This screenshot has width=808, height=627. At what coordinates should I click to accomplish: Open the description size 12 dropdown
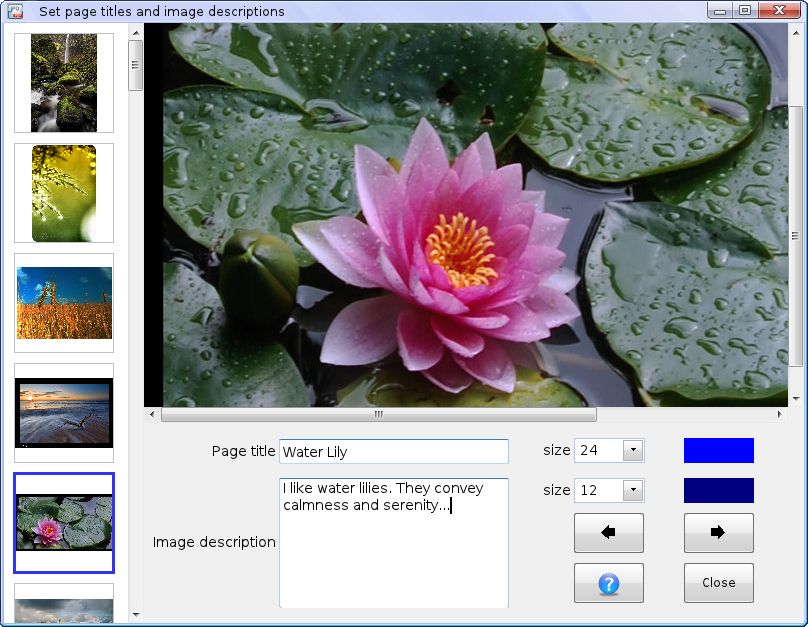point(633,490)
